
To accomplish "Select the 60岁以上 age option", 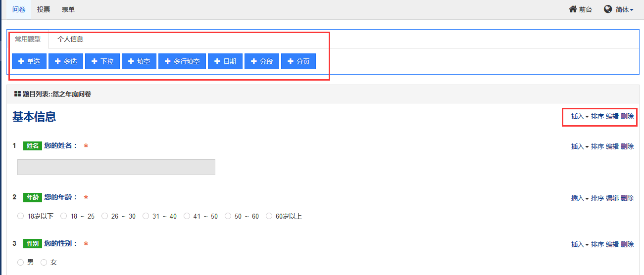I will (x=269, y=216).
